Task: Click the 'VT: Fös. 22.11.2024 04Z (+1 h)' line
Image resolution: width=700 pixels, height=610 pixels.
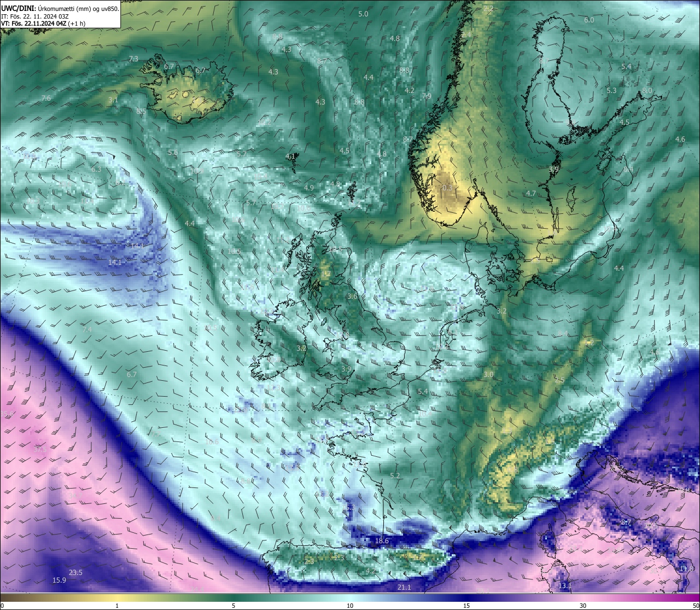Action: 43,24
